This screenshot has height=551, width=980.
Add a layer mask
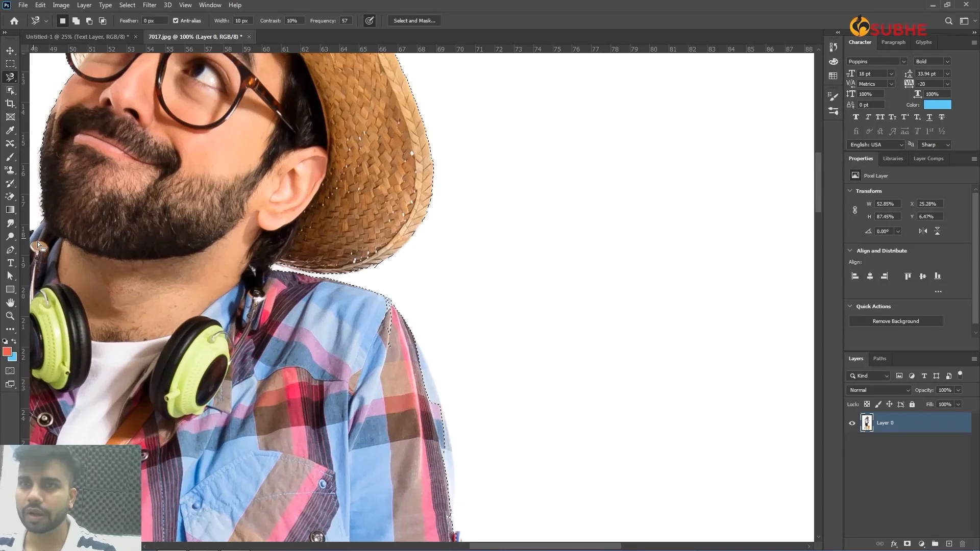point(908,544)
